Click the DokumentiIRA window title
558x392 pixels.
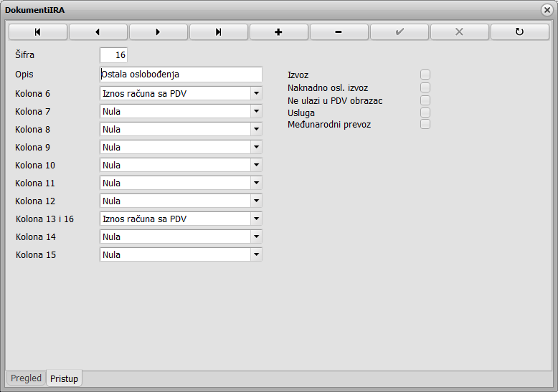coord(35,10)
